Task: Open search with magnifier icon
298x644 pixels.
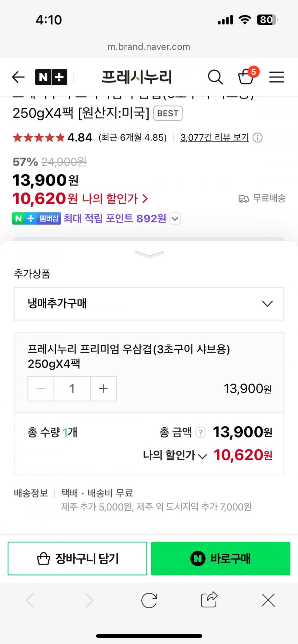Action: [x=215, y=77]
